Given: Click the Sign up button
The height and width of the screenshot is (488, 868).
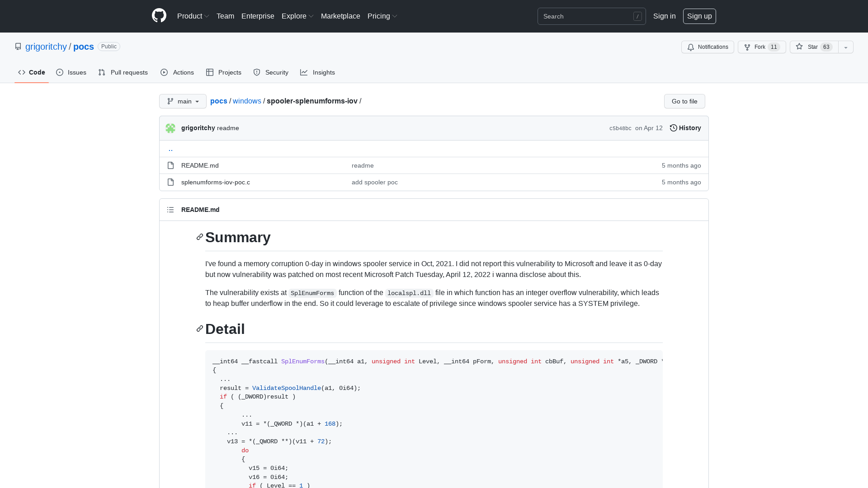Looking at the screenshot, I should tap(699, 16).
